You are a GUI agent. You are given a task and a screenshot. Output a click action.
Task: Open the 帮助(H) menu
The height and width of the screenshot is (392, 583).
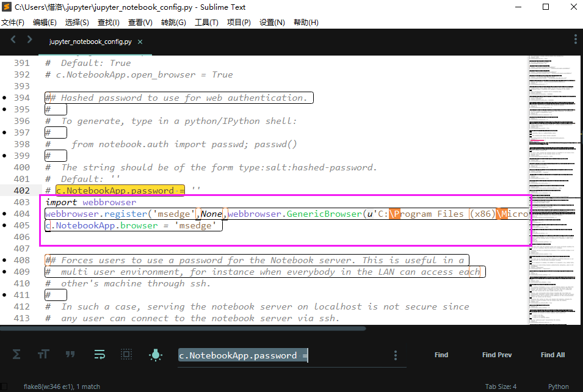point(306,23)
